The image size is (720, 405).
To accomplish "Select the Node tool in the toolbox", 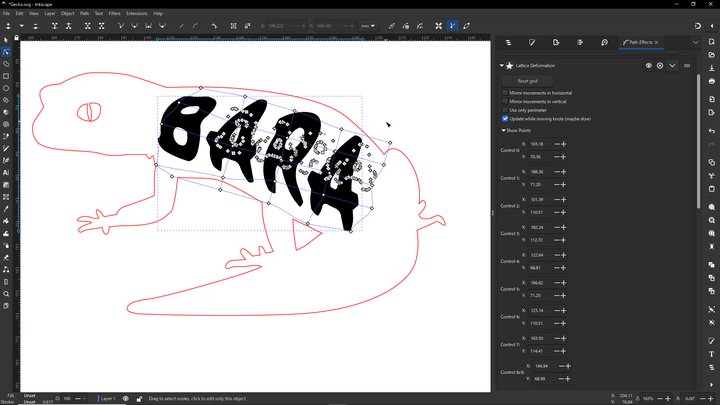I will 6,52.
